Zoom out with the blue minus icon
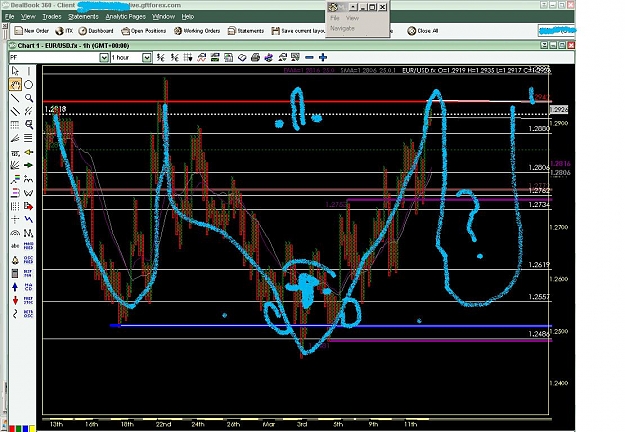This screenshot has height=432, width=625. tap(309, 57)
